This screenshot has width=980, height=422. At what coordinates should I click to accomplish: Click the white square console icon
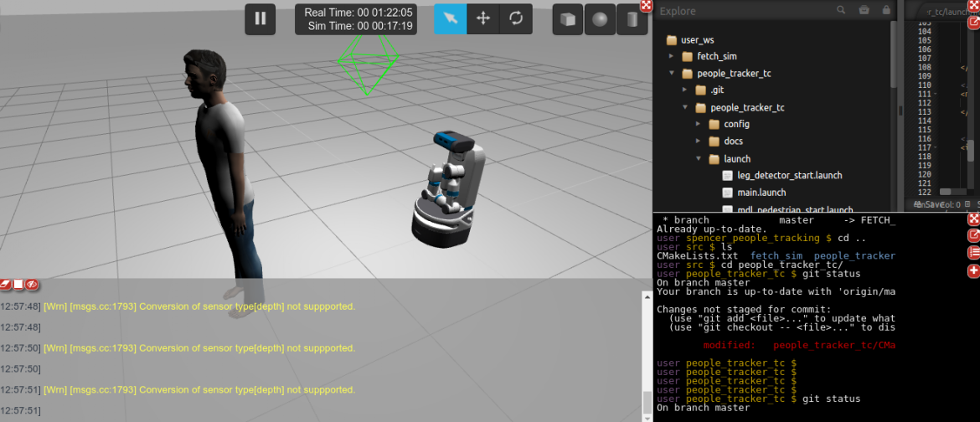coord(18,285)
